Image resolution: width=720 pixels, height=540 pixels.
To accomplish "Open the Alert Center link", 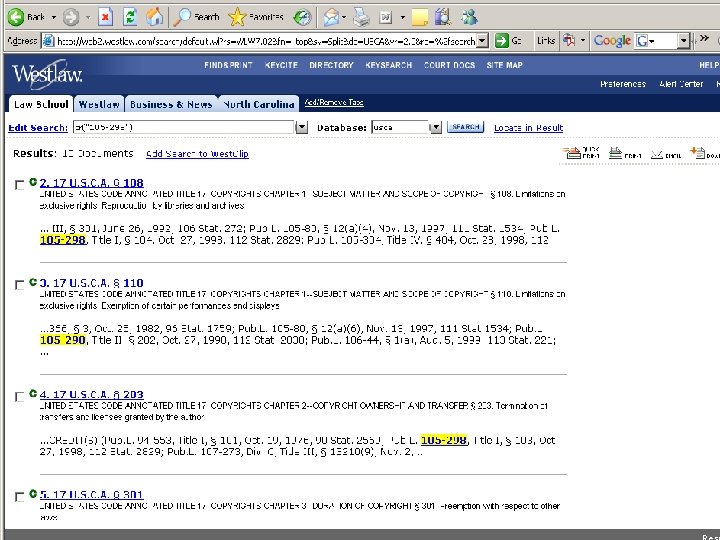I will [x=681, y=84].
